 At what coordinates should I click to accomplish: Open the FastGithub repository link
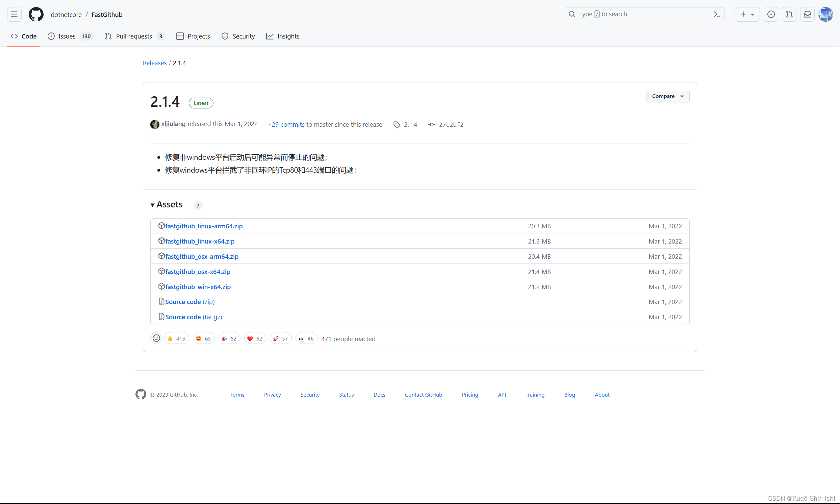[107, 15]
